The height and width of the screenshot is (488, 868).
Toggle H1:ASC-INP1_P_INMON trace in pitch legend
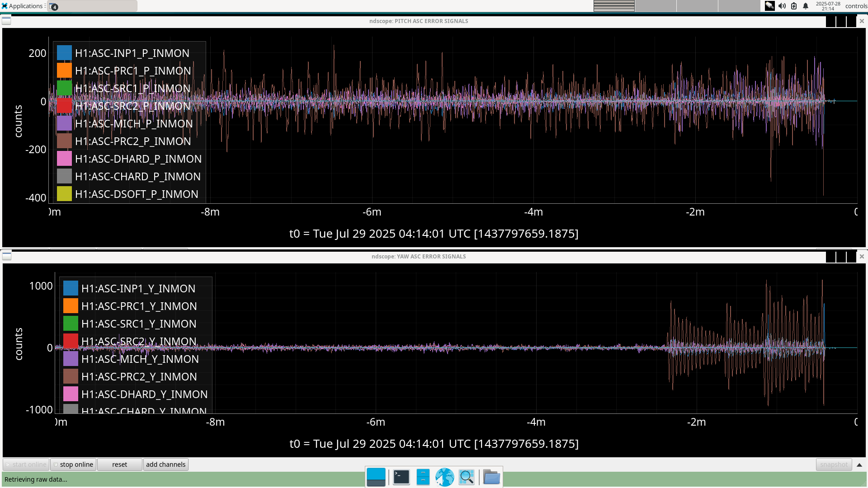click(132, 53)
